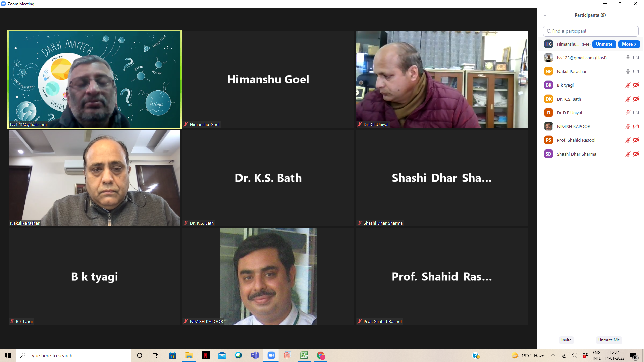Open Microsoft Teams from taskbar
The image size is (644, 362).
tap(255, 355)
